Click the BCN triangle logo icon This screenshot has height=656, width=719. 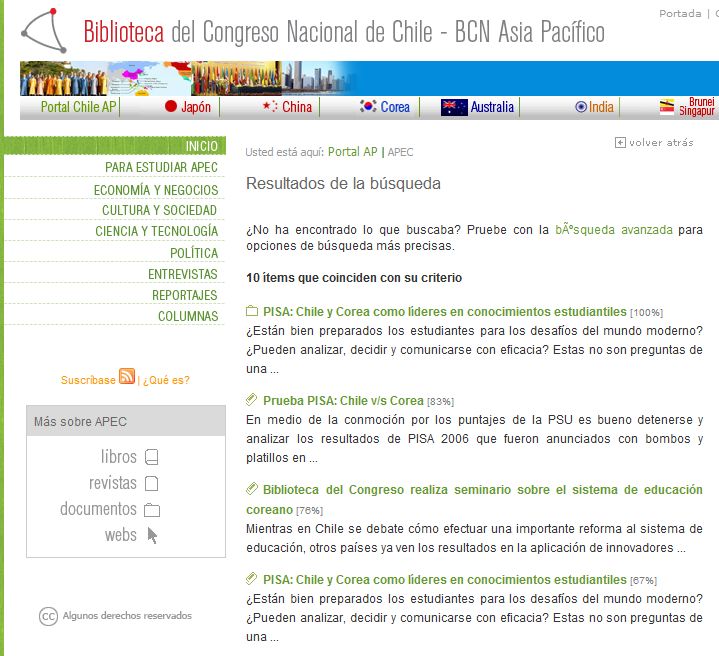click(x=44, y=31)
